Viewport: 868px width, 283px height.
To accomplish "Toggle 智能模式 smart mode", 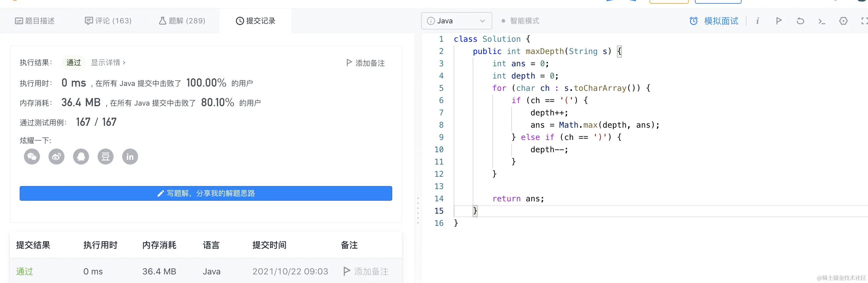I will (520, 21).
